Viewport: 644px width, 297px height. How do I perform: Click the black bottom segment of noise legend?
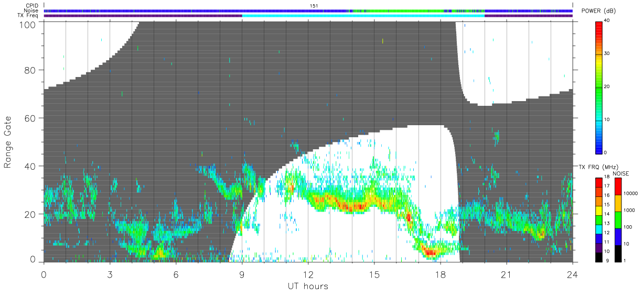[x=618, y=254]
